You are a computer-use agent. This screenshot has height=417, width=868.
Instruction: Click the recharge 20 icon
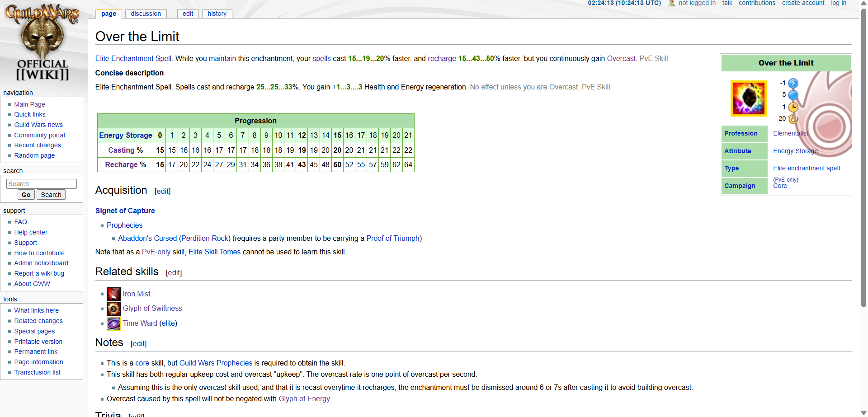point(793,119)
